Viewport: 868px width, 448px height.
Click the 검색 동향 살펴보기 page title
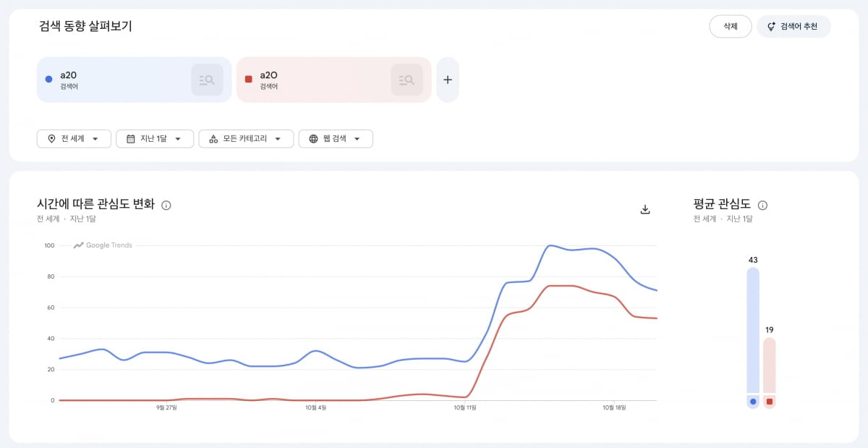85,27
